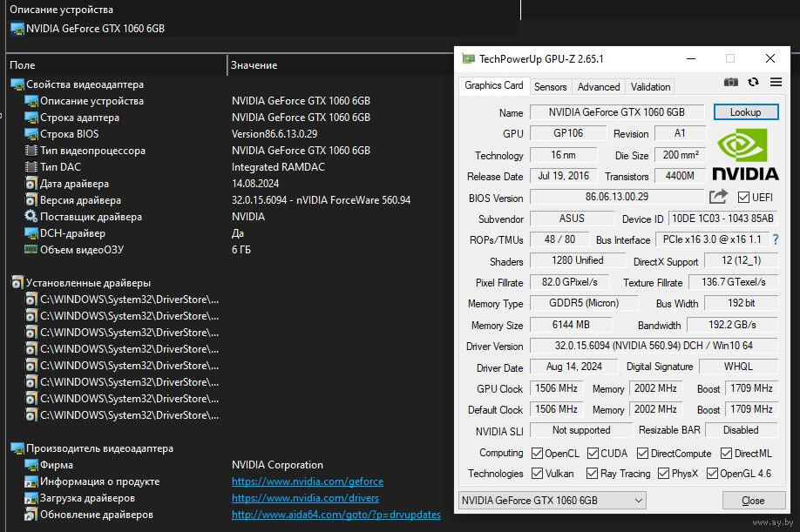The width and height of the screenshot is (800, 532).
Task: Toggle the PhysX checkbox
Action: click(663, 474)
